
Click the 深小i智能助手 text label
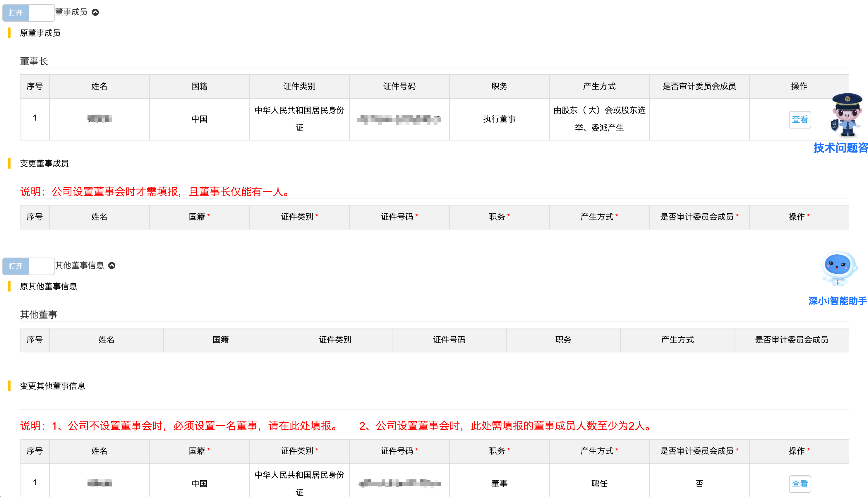(x=837, y=301)
